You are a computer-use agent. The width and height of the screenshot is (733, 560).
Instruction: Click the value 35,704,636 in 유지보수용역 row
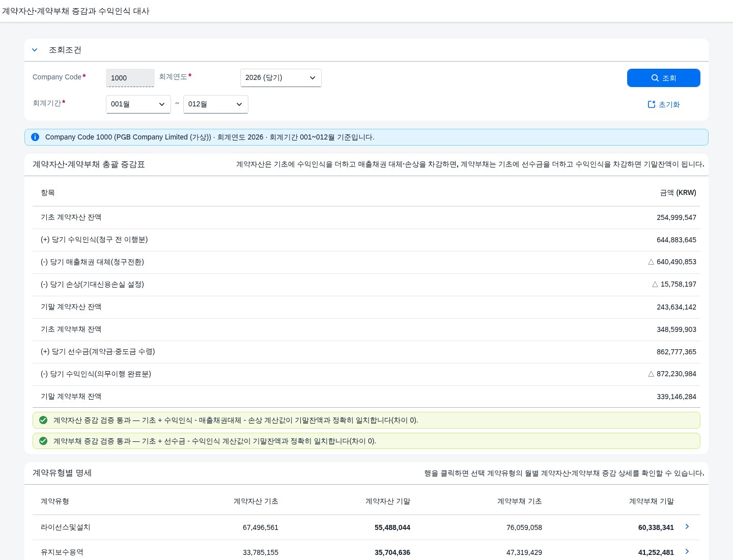(392, 552)
